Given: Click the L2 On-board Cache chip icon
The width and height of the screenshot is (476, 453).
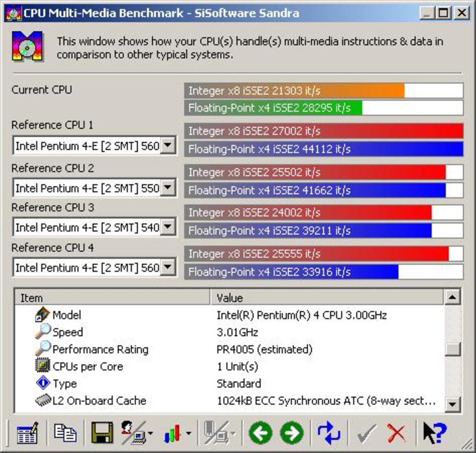Looking at the screenshot, I should [x=43, y=400].
